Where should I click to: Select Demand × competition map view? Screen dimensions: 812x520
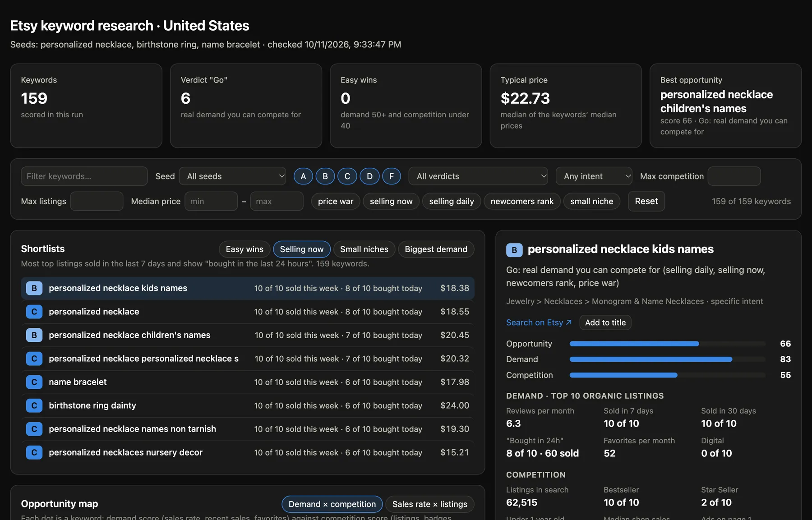[x=332, y=504]
